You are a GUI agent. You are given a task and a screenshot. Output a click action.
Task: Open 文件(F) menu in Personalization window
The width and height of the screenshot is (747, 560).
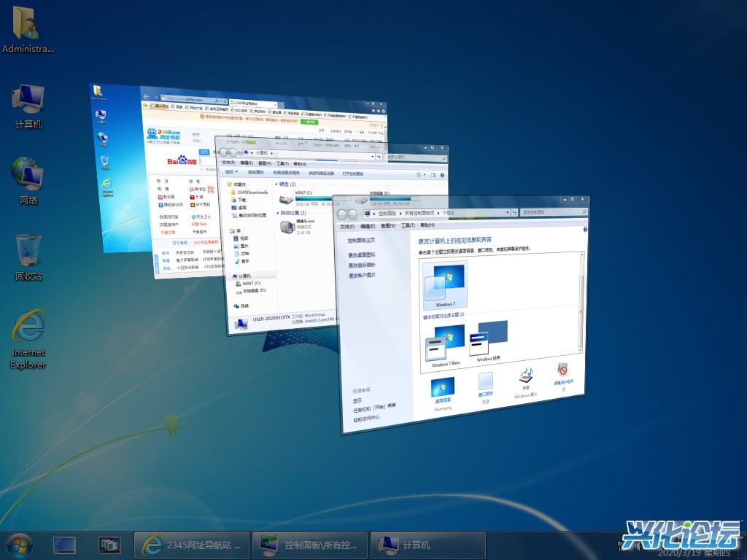pyautogui.click(x=347, y=226)
